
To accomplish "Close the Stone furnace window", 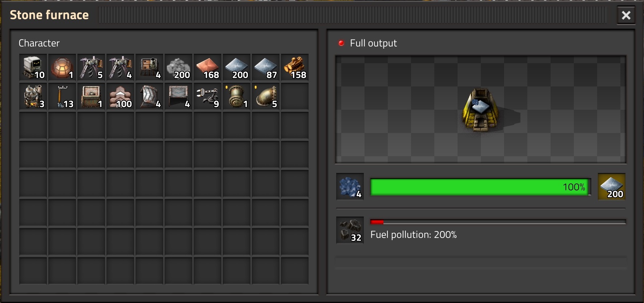I will click(626, 15).
